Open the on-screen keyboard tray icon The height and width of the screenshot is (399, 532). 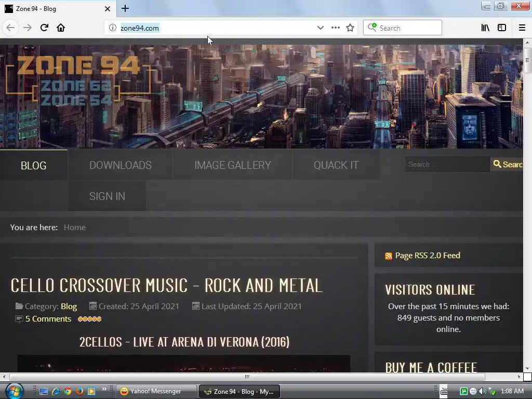(444, 391)
